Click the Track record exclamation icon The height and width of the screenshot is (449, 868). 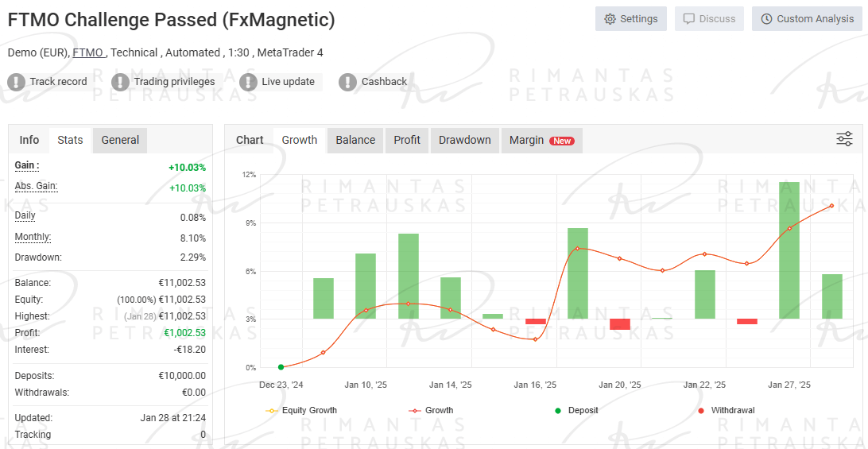point(17,82)
